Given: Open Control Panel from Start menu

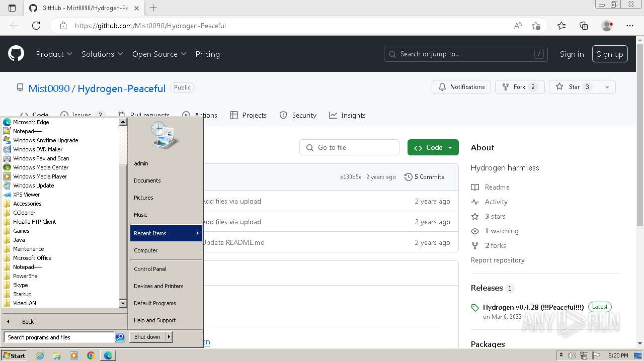Looking at the screenshot, I should click(x=166, y=269).
